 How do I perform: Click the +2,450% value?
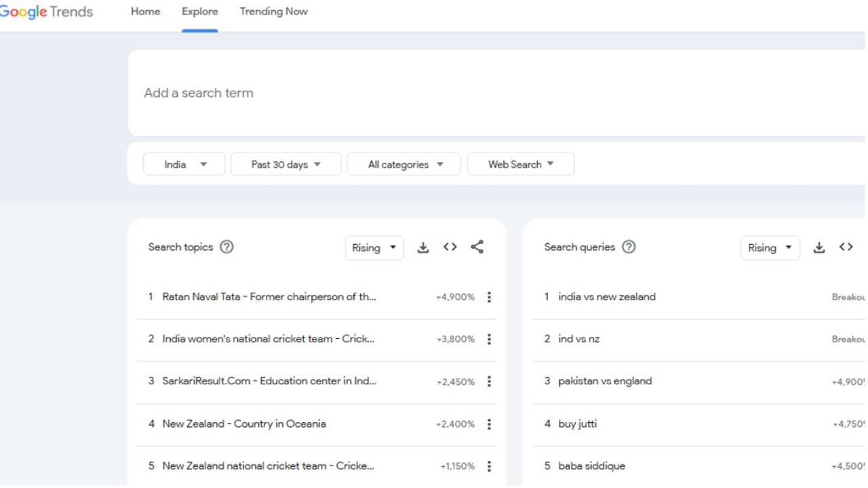click(456, 382)
